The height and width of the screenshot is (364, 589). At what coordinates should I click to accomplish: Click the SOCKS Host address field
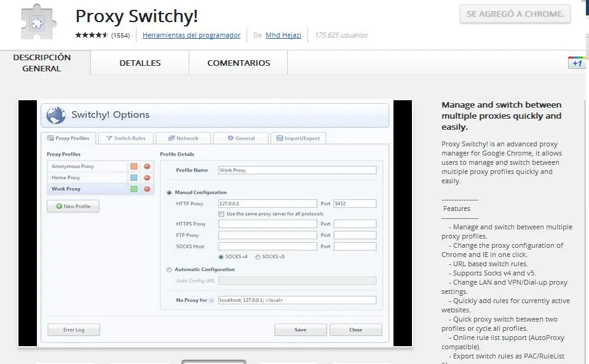pyautogui.click(x=267, y=247)
